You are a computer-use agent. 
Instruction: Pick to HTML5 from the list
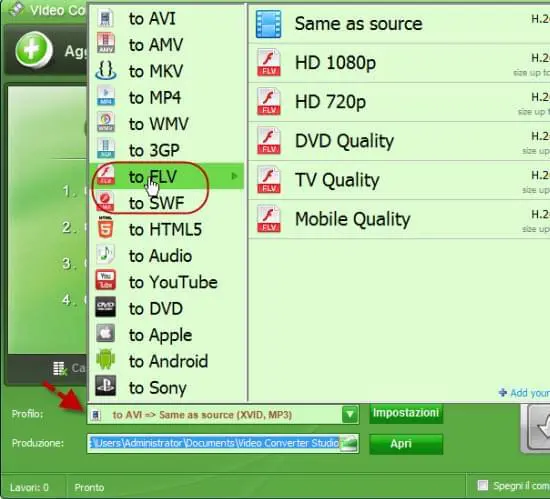pyautogui.click(x=167, y=229)
